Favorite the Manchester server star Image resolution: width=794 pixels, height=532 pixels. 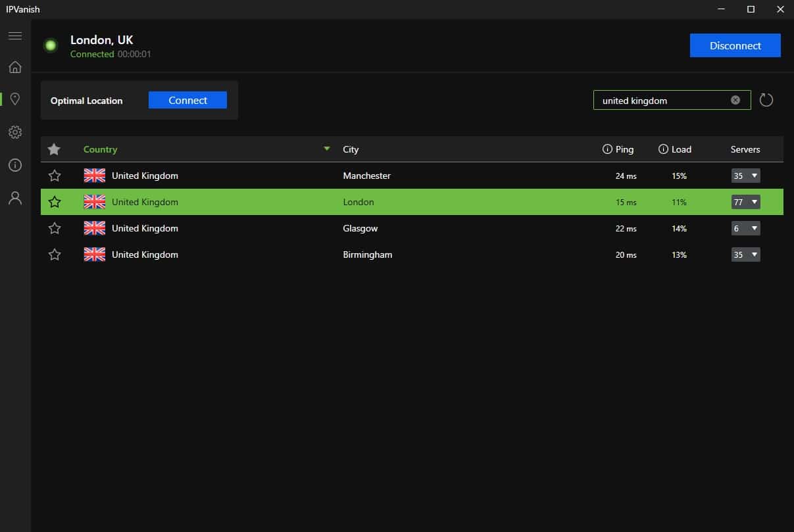pyautogui.click(x=55, y=176)
